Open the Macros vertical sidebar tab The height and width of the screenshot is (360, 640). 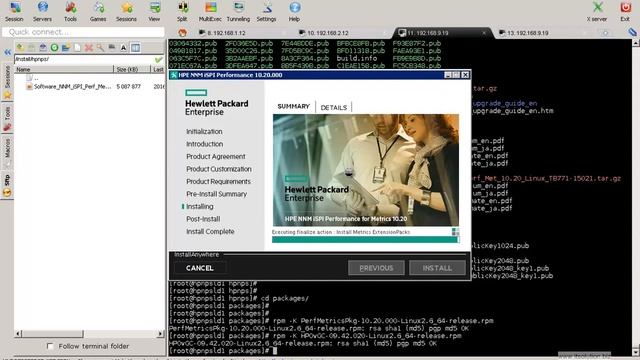coord(7,153)
